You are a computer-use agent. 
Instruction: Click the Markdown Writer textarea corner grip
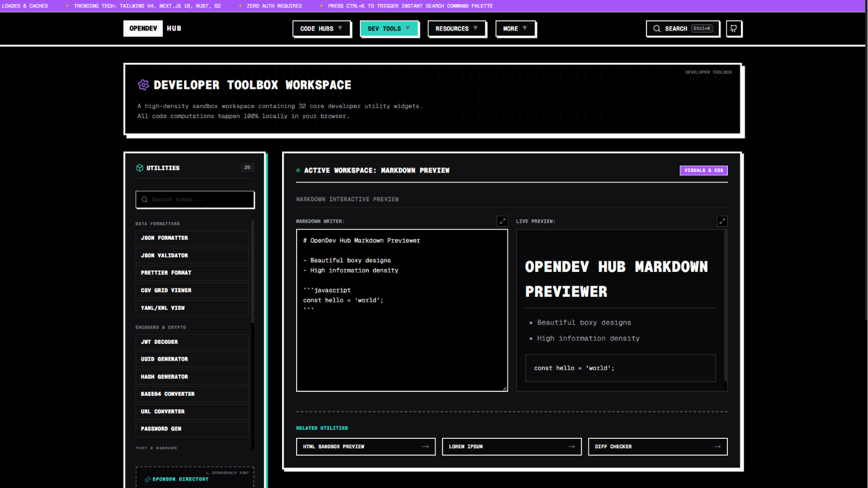[505, 388]
